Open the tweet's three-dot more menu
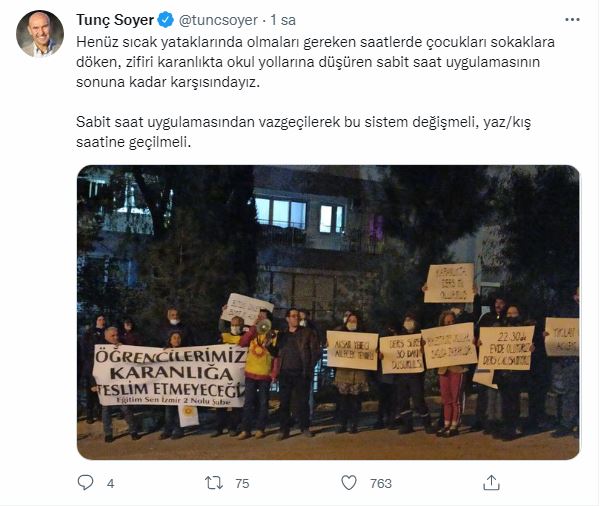This screenshot has height=506, width=610. [572, 19]
